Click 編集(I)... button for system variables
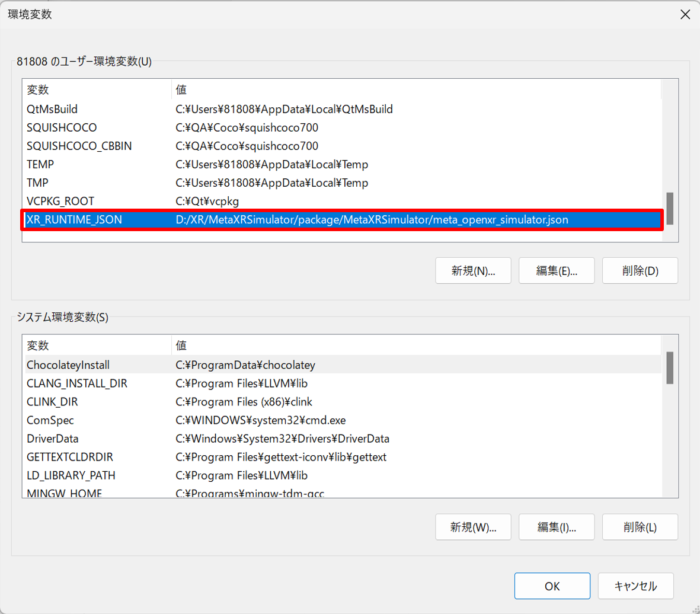Image resolution: width=700 pixels, height=614 pixels. tap(557, 527)
